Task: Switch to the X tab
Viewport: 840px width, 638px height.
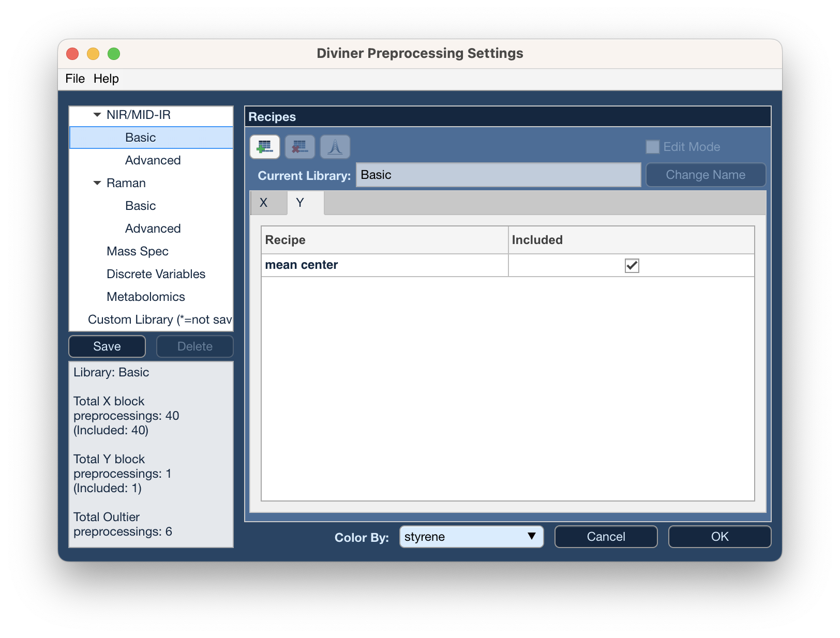Action: tap(264, 203)
